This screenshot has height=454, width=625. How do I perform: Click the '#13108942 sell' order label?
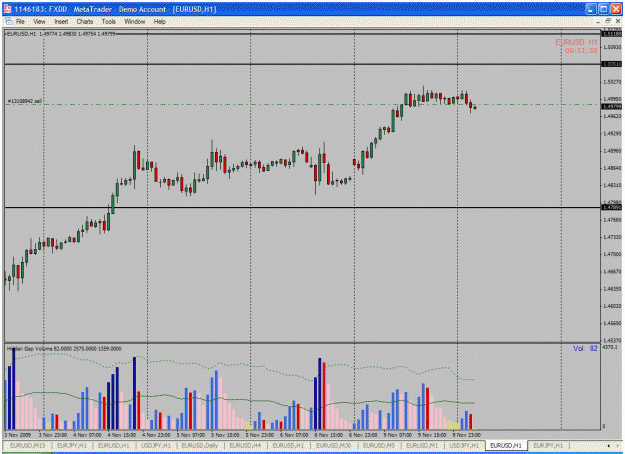(24, 101)
